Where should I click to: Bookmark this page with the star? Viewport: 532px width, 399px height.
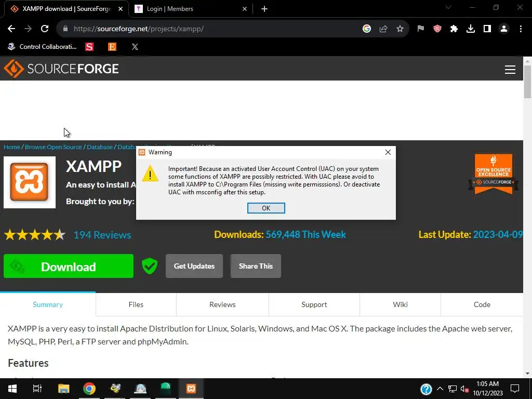(400, 29)
